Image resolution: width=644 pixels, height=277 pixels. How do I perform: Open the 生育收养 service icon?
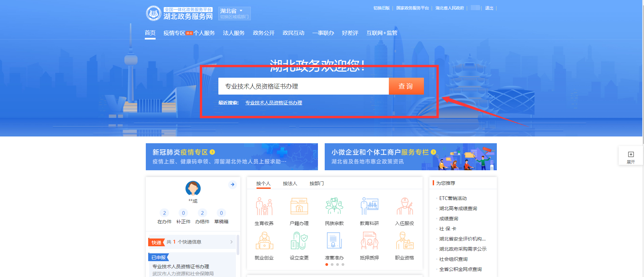(x=264, y=207)
